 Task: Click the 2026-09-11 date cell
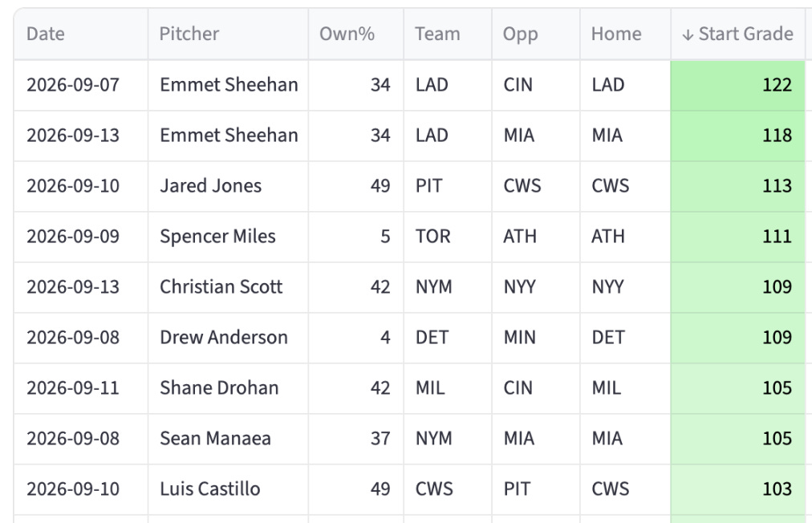(x=81, y=388)
